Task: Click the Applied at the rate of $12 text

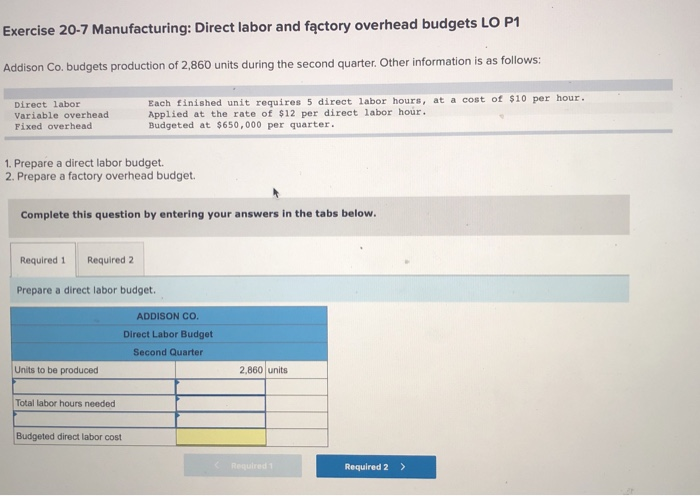Action: [288, 113]
